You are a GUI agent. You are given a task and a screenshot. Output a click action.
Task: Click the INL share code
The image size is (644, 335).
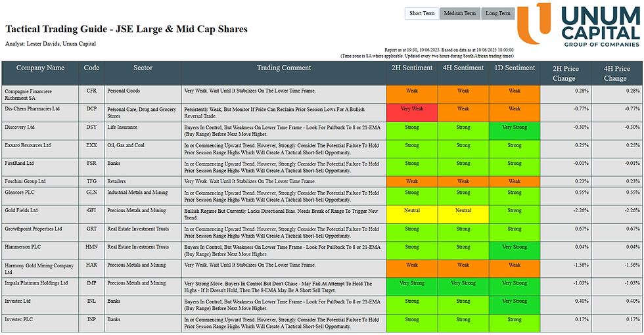(x=91, y=301)
